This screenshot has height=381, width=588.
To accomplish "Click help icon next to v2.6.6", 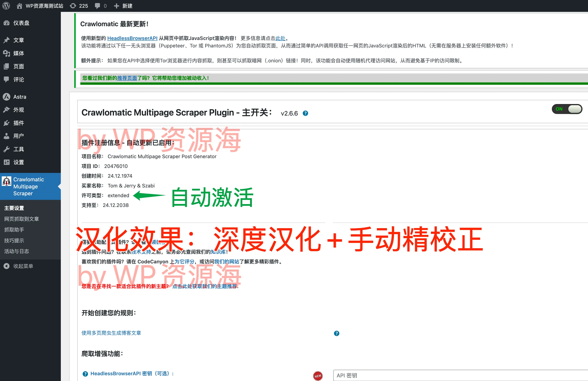I will (305, 113).
